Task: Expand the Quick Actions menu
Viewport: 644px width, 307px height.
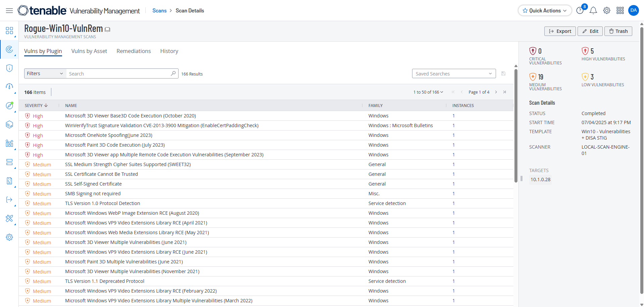Action: (545, 11)
